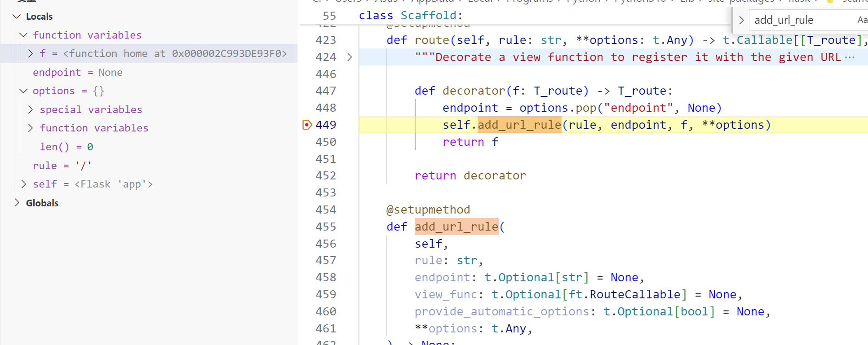868x345 pixels.
Task: Collapse the top function variables group
Action: click(x=24, y=35)
